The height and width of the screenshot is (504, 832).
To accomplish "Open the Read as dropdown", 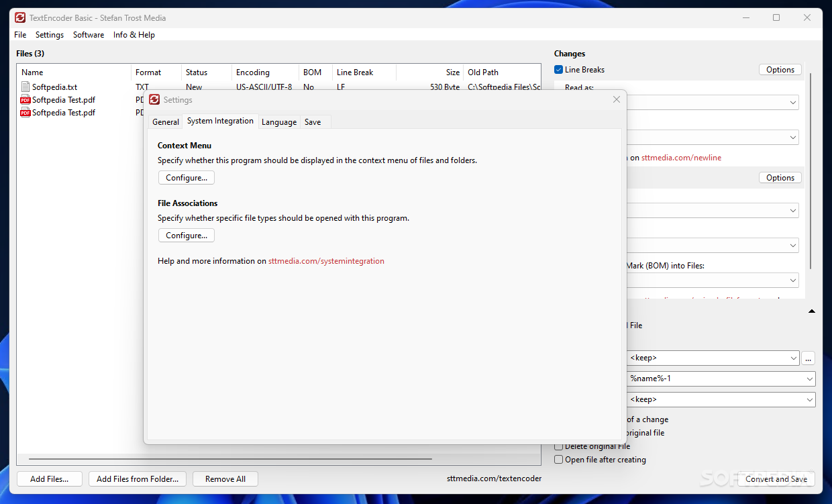I will [x=794, y=103].
